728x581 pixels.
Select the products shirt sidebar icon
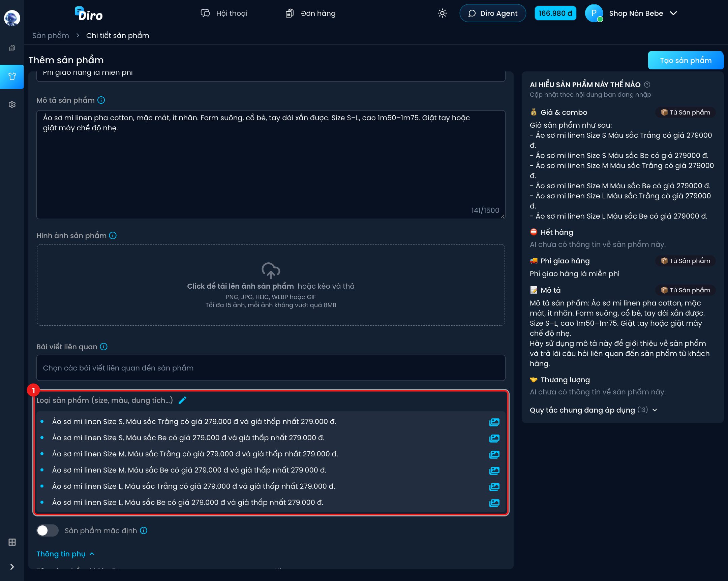pyautogui.click(x=12, y=76)
